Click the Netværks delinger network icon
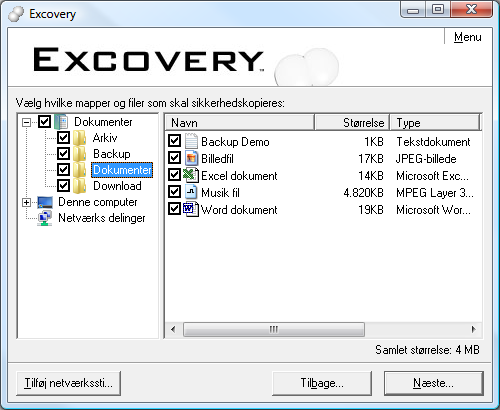500x410 pixels. 45,218
